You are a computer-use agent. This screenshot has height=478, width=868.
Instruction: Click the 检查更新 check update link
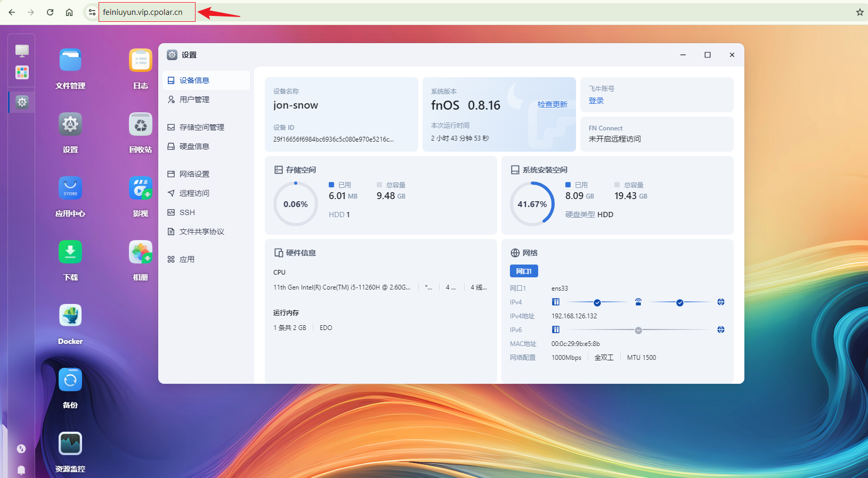point(552,104)
